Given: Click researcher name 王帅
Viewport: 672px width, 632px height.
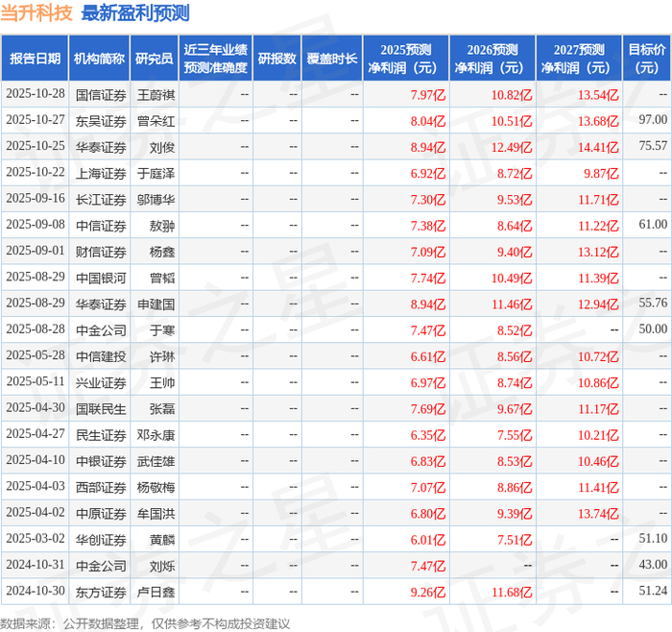Looking at the screenshot, I should 162,382.
